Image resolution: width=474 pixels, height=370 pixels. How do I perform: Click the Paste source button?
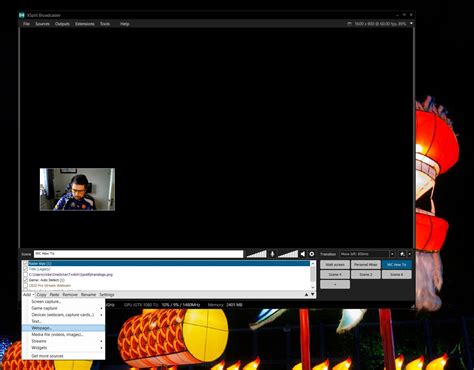pyautogui.click(x=54, y=295)
